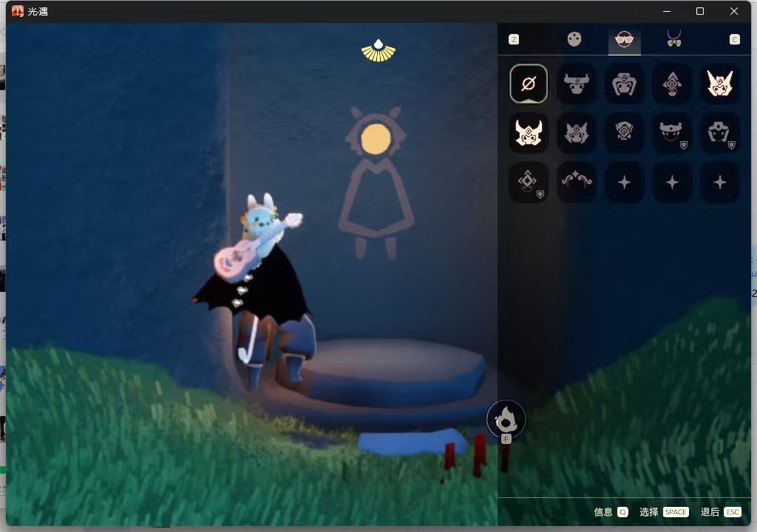Click the 退后 ESC back button
The height and width of the screenshot is (532, 757).
(x=721, y=512)
